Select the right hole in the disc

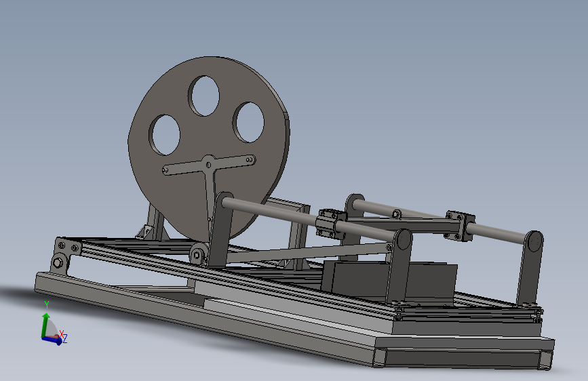coord(249,122)
